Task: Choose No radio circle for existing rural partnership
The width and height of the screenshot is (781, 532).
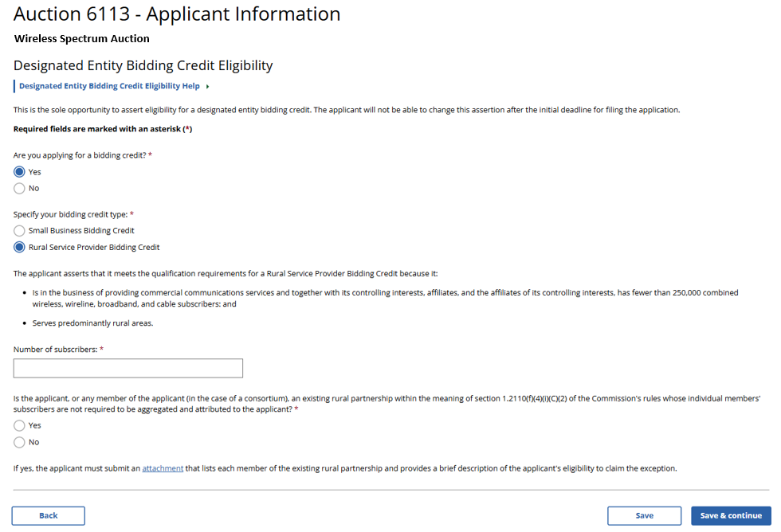Action: [x=19, y=442]
